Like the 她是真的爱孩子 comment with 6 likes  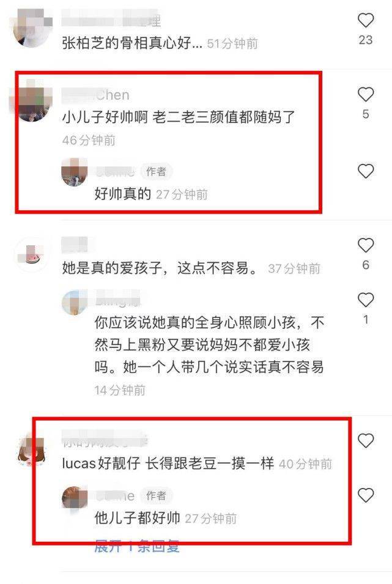(366, 245)
